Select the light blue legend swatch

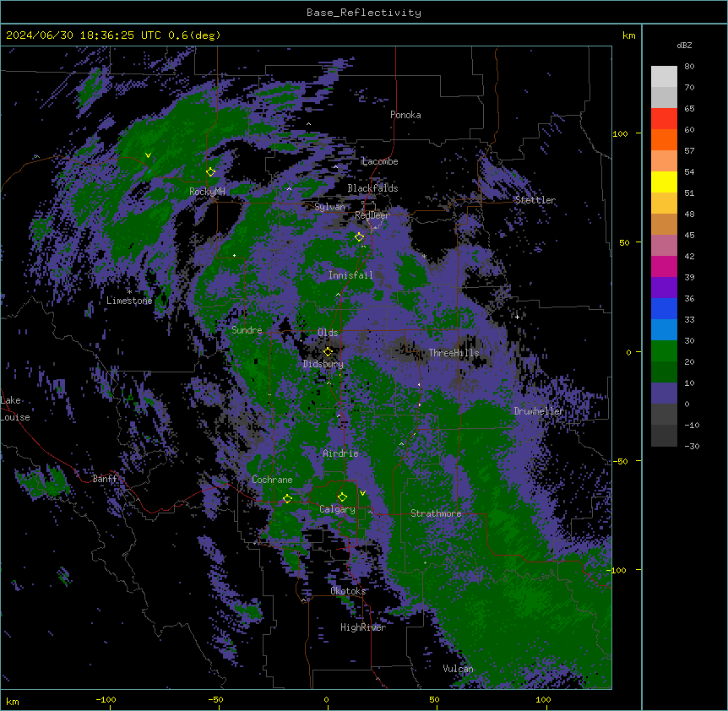pos(664,330)
